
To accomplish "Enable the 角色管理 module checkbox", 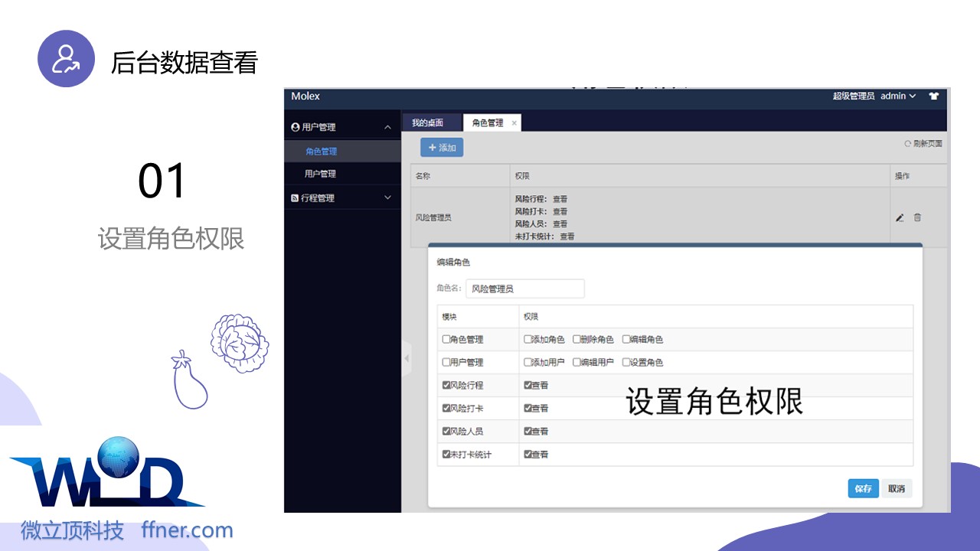I will point(446,340).
